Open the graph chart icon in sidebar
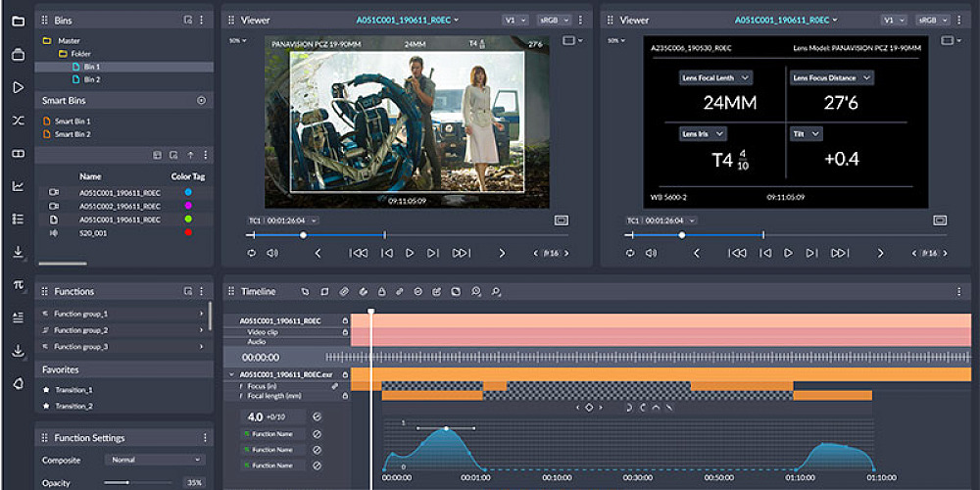This screenshot has width=980, height=490. tap(18, 186)
